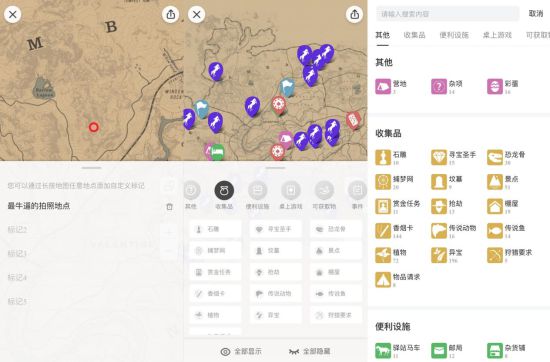Image resolution: width=550 pixels, height=362 pixels.
Task: Toggle 植物 filter in the middle panel
Action: click(215, 315)
